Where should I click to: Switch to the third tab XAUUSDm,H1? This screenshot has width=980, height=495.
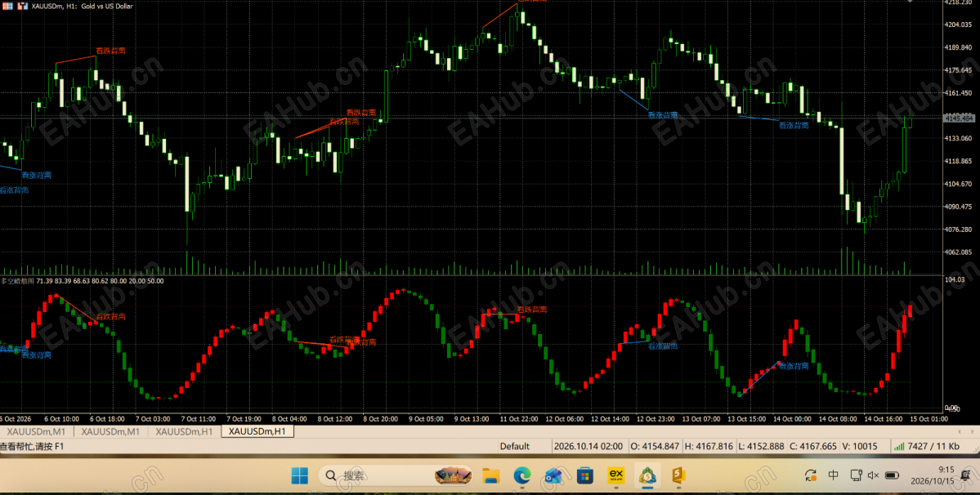coord(185,431)
